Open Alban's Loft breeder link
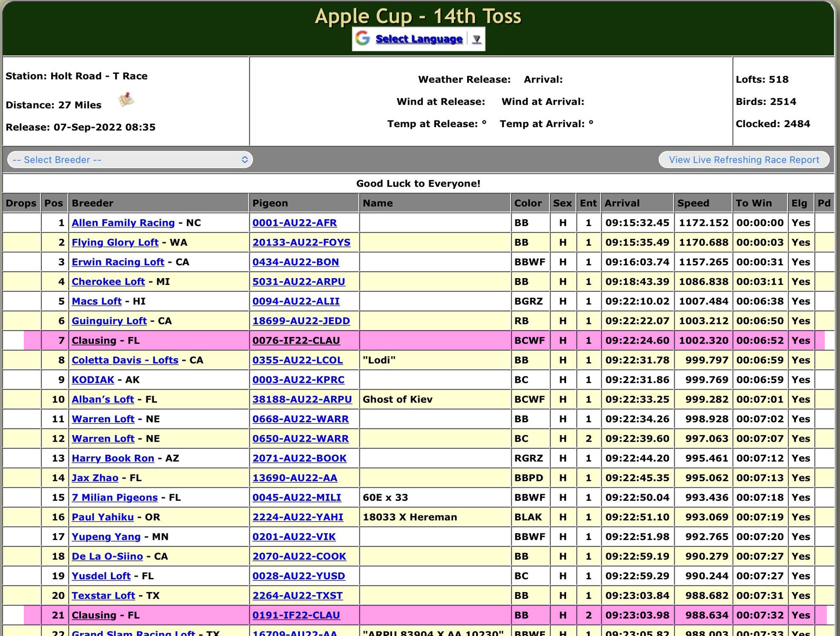 [103, 399]
